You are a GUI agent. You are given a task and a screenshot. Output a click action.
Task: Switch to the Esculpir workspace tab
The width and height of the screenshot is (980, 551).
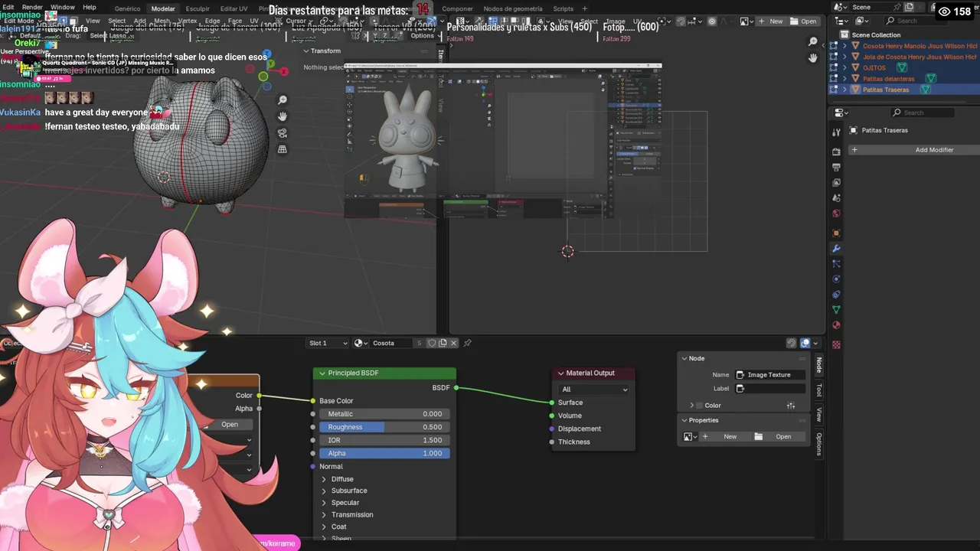click(x=198, y=8)
